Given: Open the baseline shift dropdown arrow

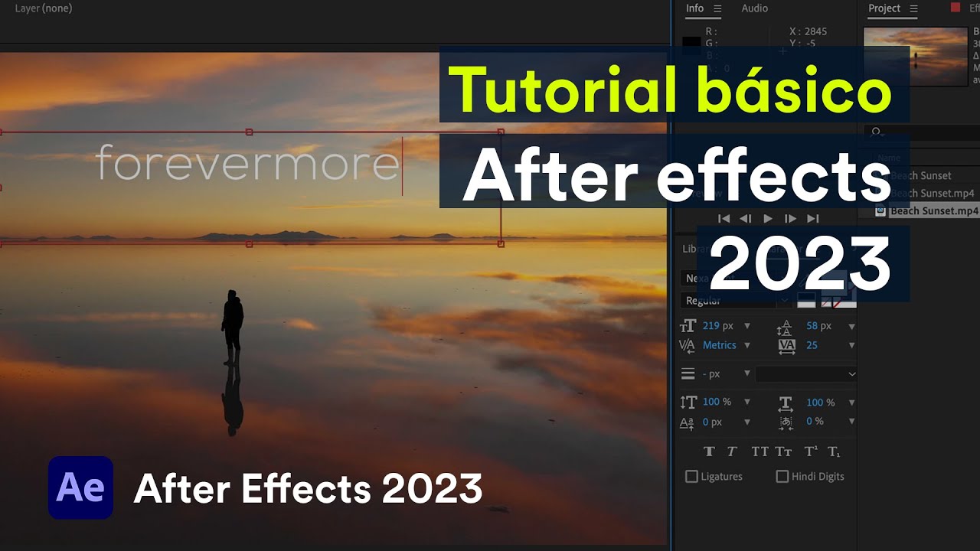Looking at the screenshot, I should tap(747, 422).
